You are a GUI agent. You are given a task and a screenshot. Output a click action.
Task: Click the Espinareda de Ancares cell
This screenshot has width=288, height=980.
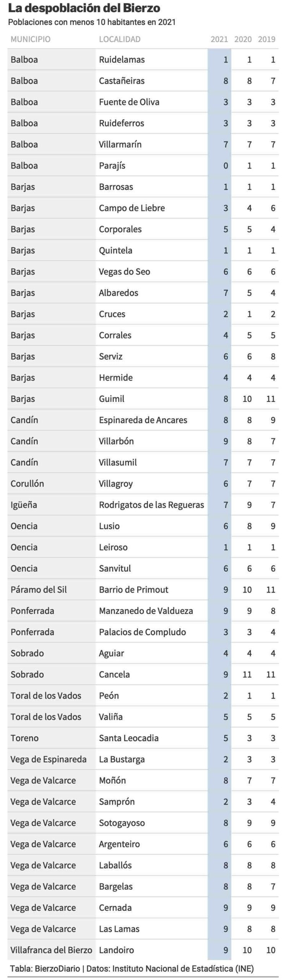152,420
